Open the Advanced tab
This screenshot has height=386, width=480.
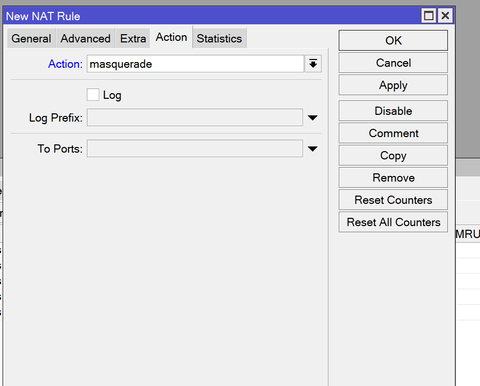coord(86,39)
